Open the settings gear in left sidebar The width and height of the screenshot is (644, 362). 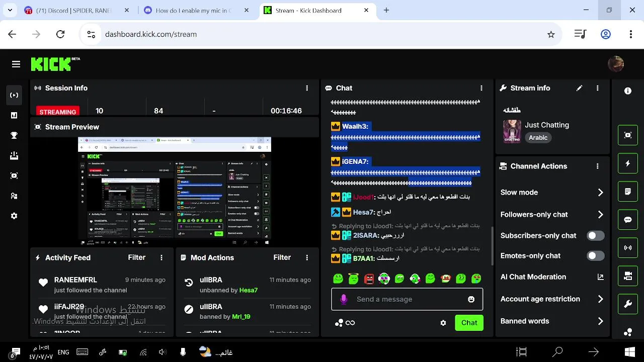point(14,216)
